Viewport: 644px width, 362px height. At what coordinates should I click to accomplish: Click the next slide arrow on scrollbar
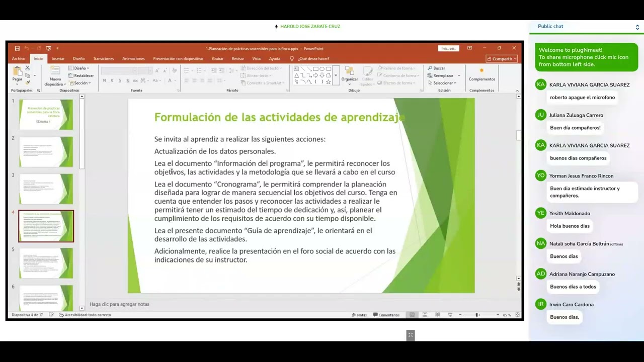point(519,290)
